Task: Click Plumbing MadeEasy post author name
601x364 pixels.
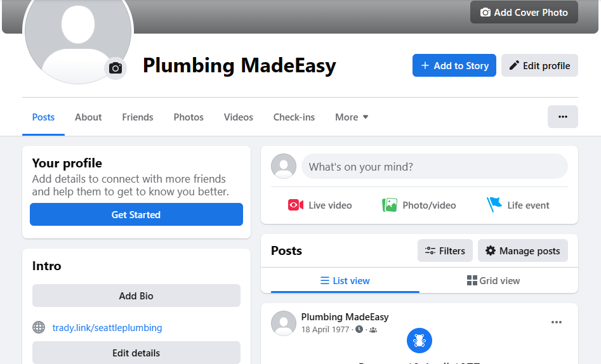Action: (345, 317)
